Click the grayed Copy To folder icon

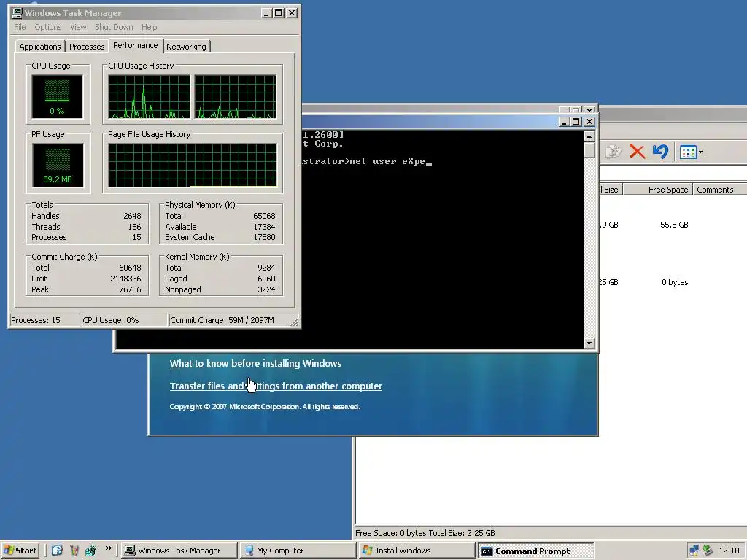click(x=614, y=152)
